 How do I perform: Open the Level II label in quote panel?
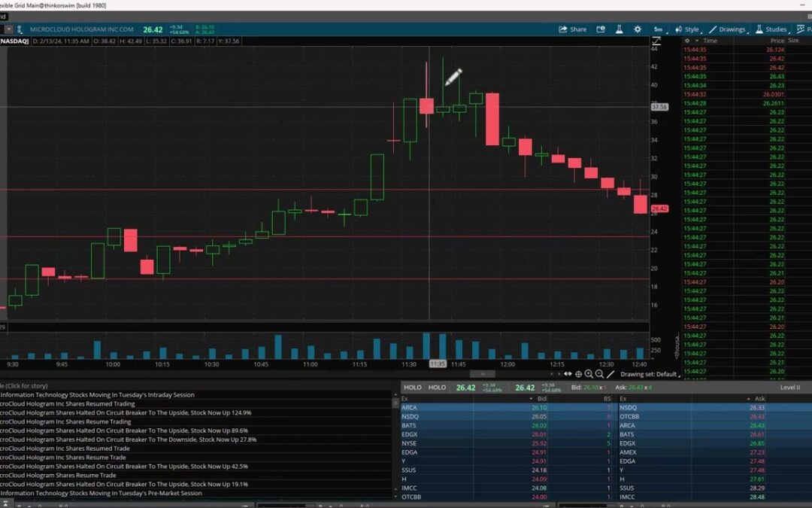790,388
